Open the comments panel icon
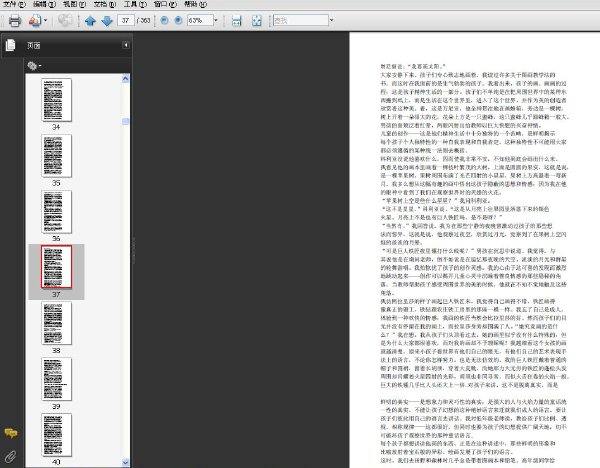600x468 pixels. click(11, 433)
